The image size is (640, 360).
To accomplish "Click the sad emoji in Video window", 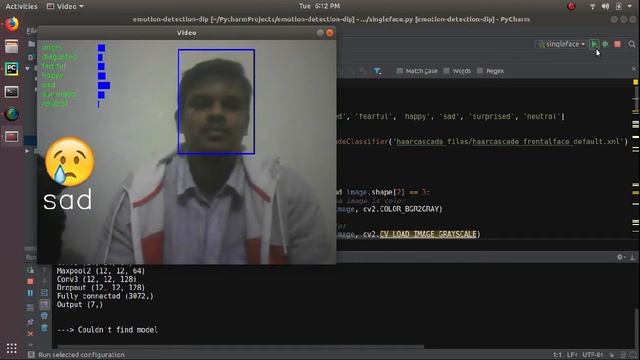I will pyautogui.click(x=70, y=161).
